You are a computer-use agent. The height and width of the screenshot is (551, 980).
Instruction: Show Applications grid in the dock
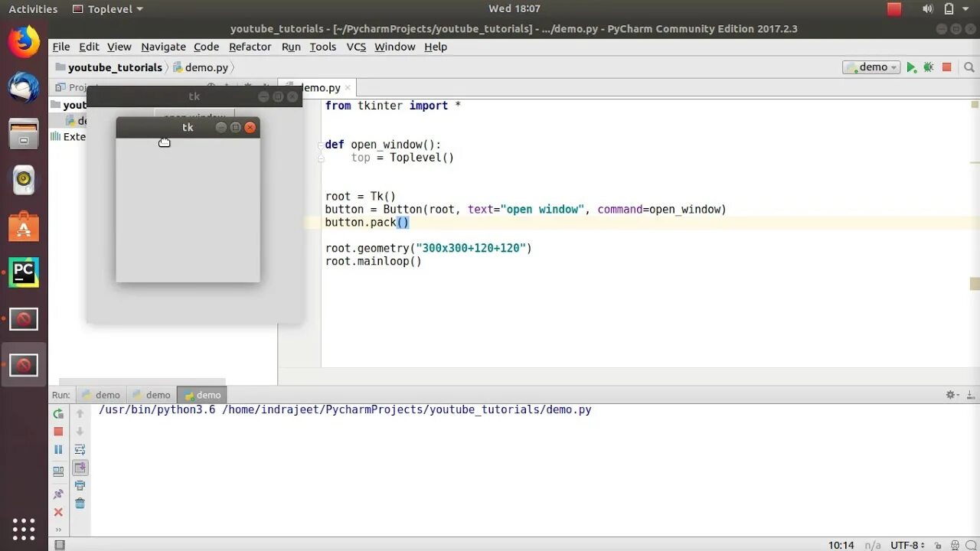(x=24, y=528)
